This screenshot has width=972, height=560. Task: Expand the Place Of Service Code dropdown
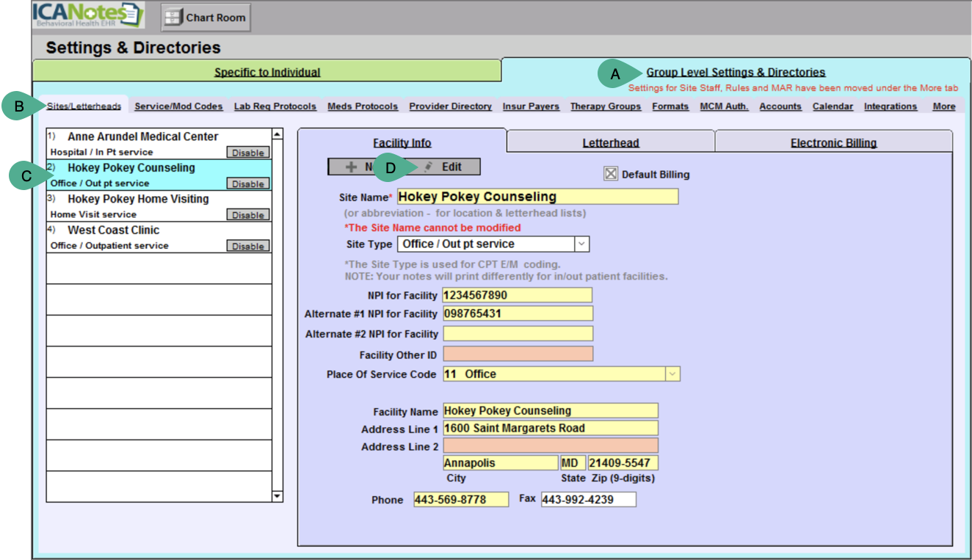[672, 374]
